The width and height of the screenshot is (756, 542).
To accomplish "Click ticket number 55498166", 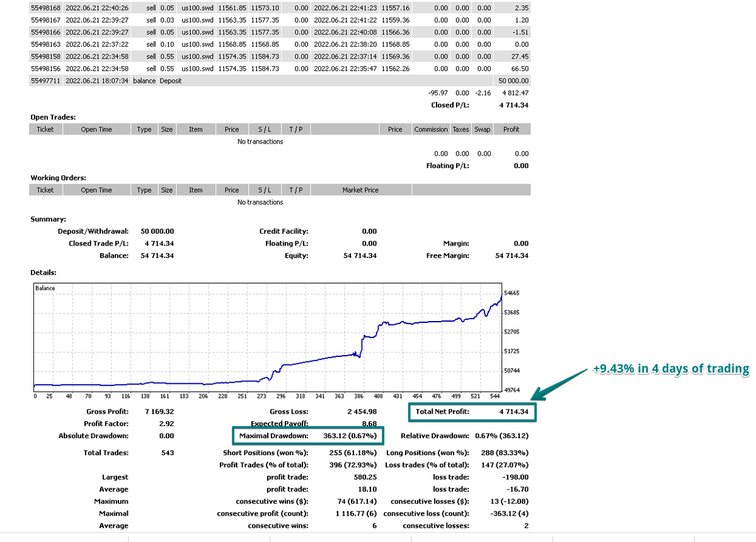I will pos(45,32).
